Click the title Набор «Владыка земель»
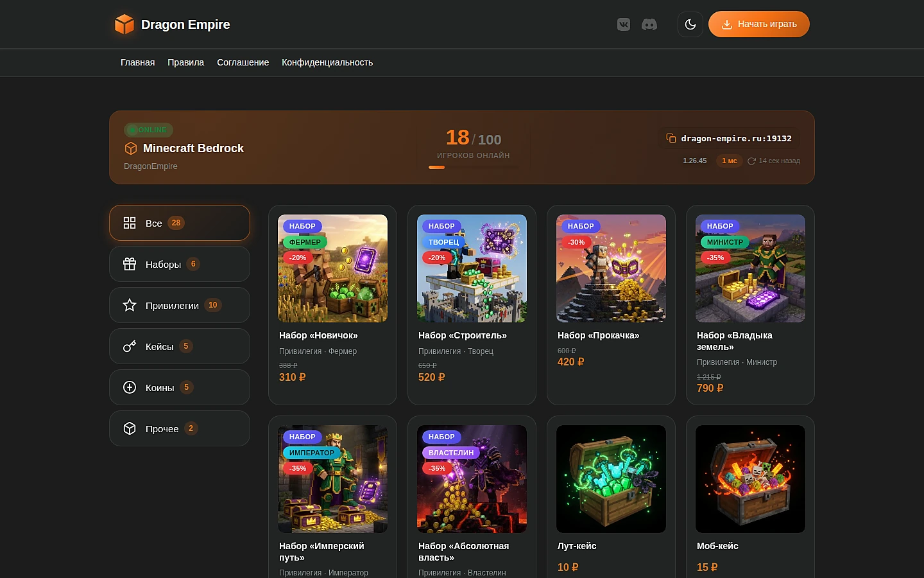This screenshot has width=924, height=578. tap(735, 341)
